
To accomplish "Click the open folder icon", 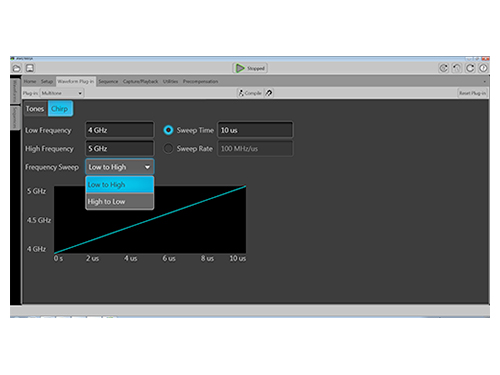I will (16, 68).
